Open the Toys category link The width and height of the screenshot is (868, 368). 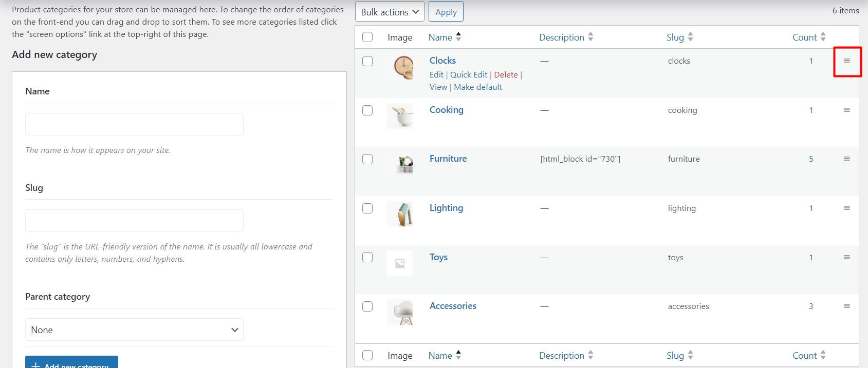click(x=438, y=257)
